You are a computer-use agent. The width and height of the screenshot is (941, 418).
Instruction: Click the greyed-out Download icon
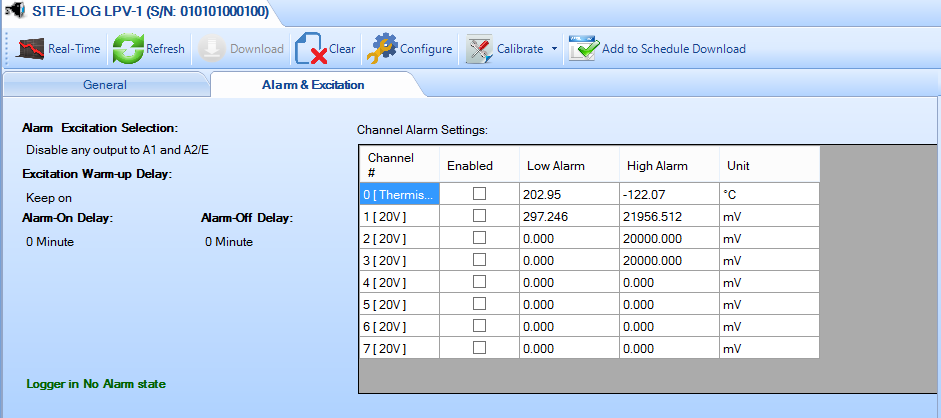click(212, 48)
